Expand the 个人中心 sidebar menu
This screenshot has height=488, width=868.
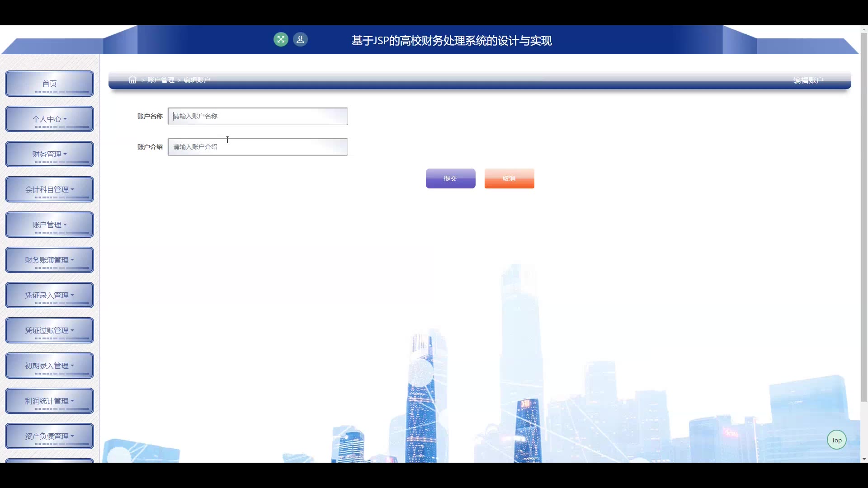pos(50,119)
